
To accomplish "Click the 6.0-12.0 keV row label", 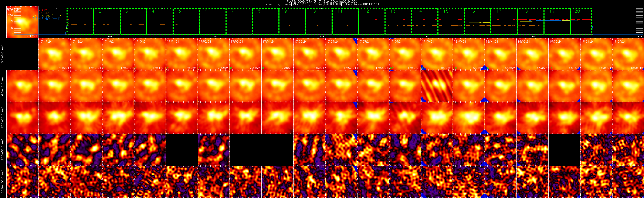I will 3,86.
